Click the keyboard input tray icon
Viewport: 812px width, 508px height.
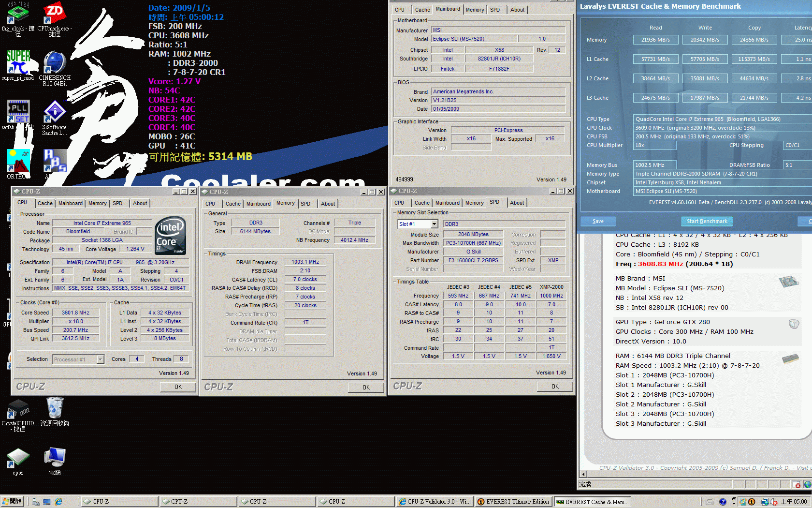[x=709, y=502]
